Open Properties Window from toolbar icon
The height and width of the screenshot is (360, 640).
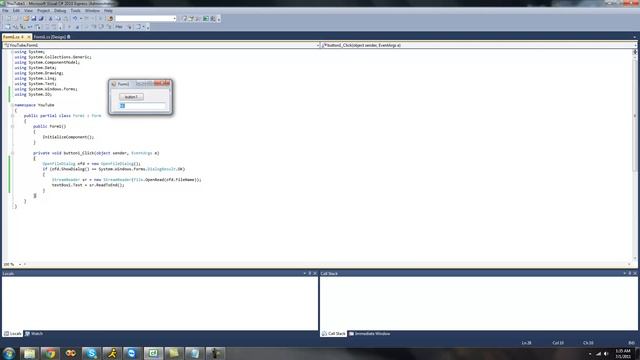(191, 18)
